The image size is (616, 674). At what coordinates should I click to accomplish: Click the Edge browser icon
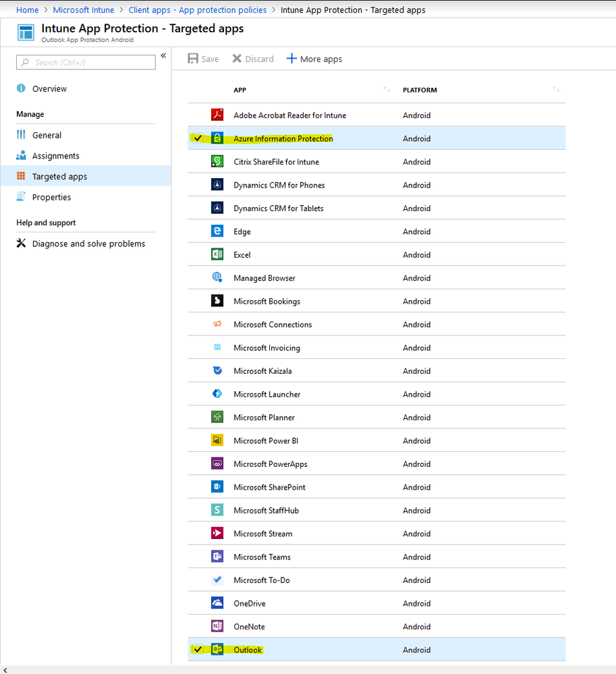[x=217, y=231]
